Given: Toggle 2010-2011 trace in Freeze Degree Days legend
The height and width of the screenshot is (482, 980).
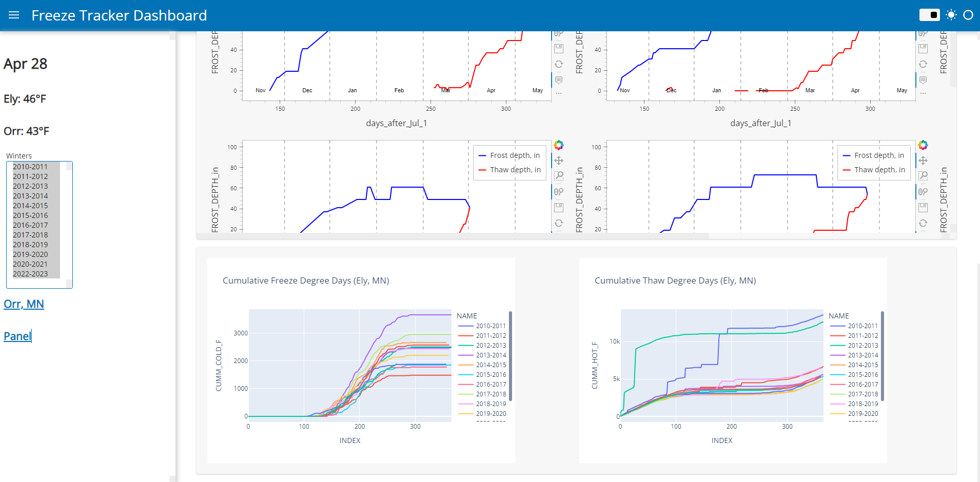Looking at the screenshot, I should coord(482,326).
